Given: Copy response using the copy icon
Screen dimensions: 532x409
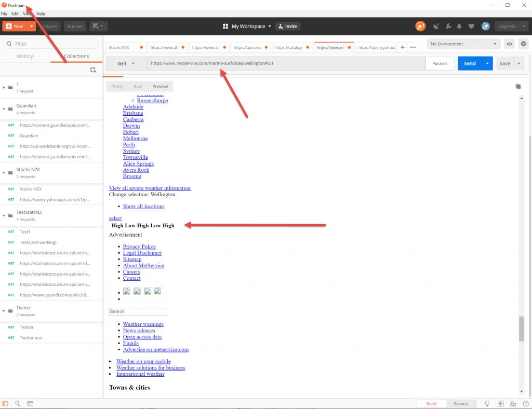Looking at the screenshot, I should point(518,86).
